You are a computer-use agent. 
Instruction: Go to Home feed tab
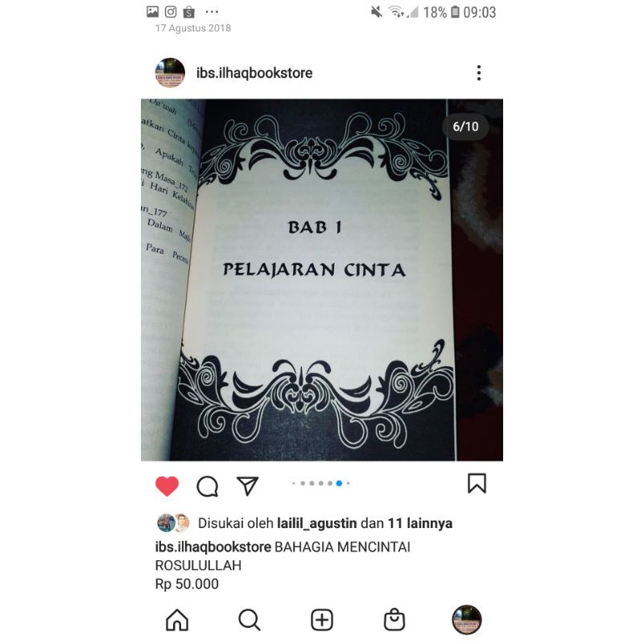pos(177,619)
